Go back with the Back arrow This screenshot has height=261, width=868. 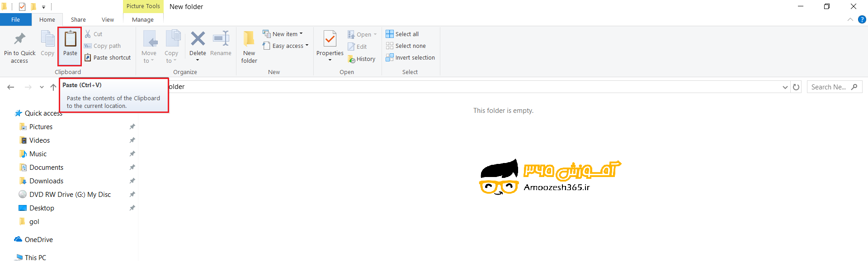click(11, 87)
